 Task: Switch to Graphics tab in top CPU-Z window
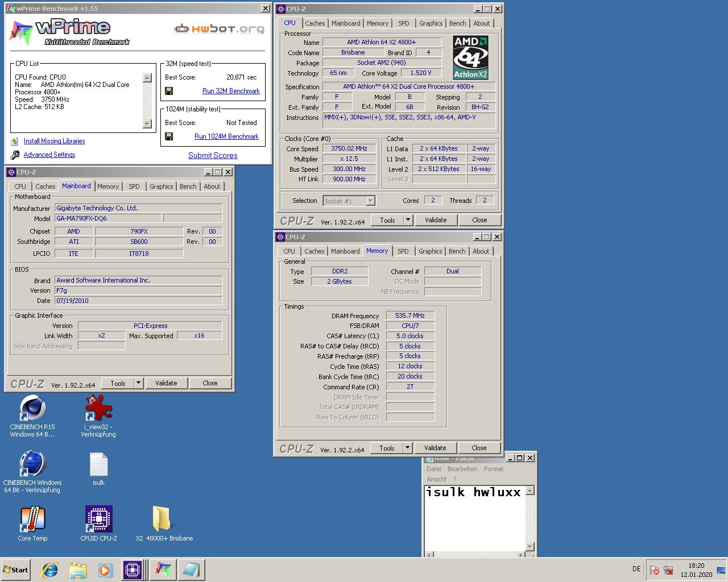[431, 23]
